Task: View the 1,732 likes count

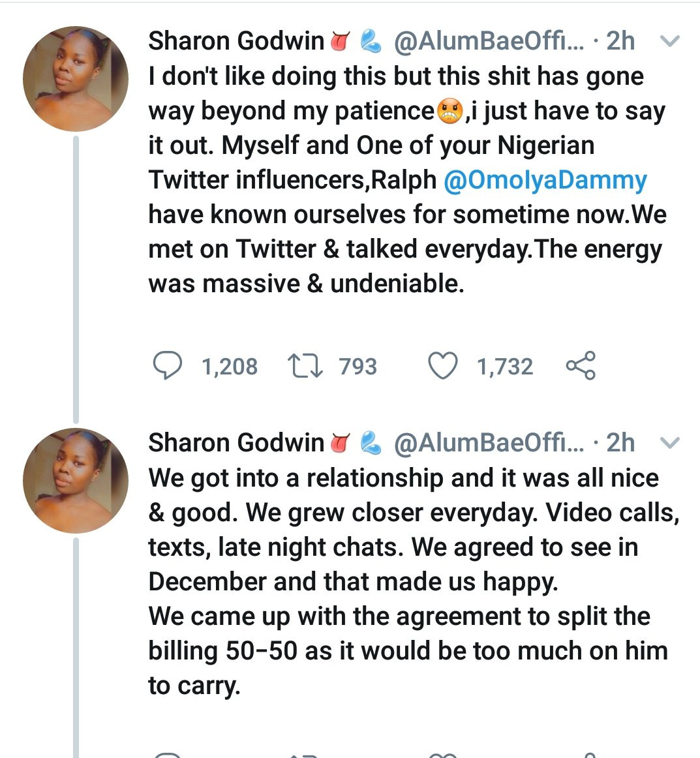Action: tap(504, 367)
